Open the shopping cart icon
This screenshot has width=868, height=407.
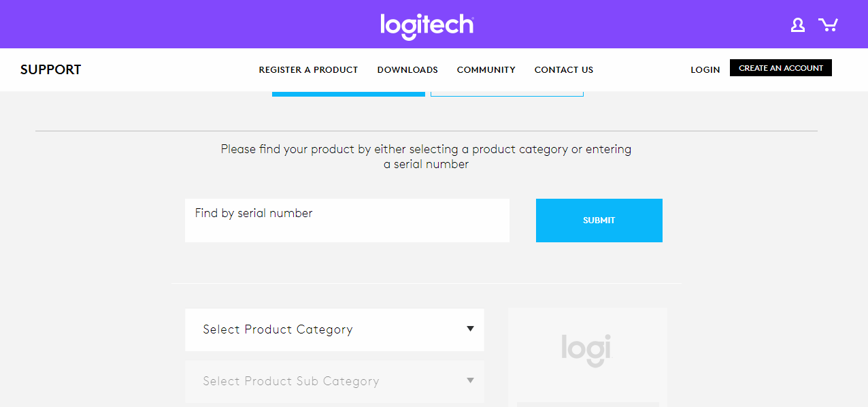click(x=828, y=25)
